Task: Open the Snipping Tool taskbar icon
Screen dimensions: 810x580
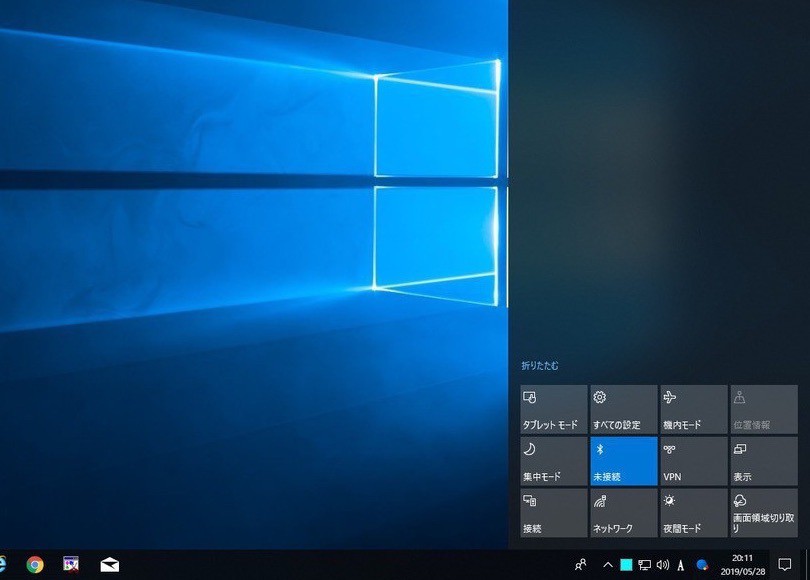Action: (x=71, y=565)
